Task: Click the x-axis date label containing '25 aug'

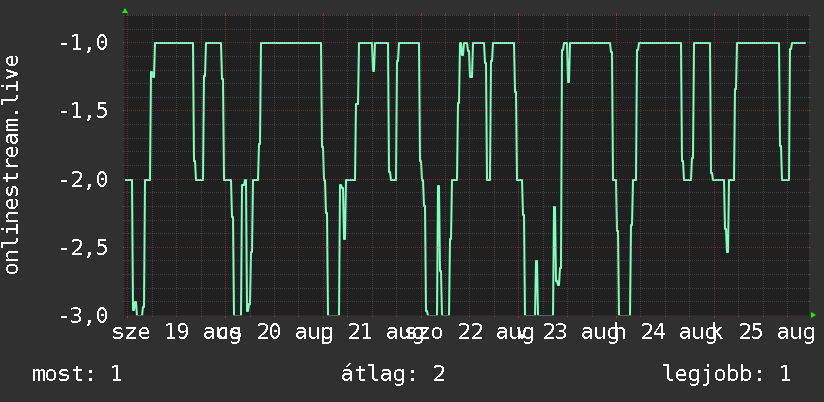Action: point(763,333)
